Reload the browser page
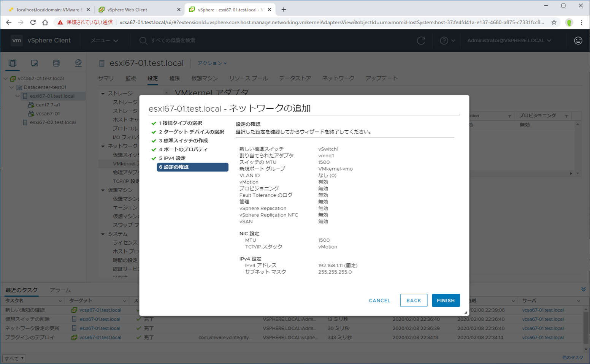 tap(33, 22)
